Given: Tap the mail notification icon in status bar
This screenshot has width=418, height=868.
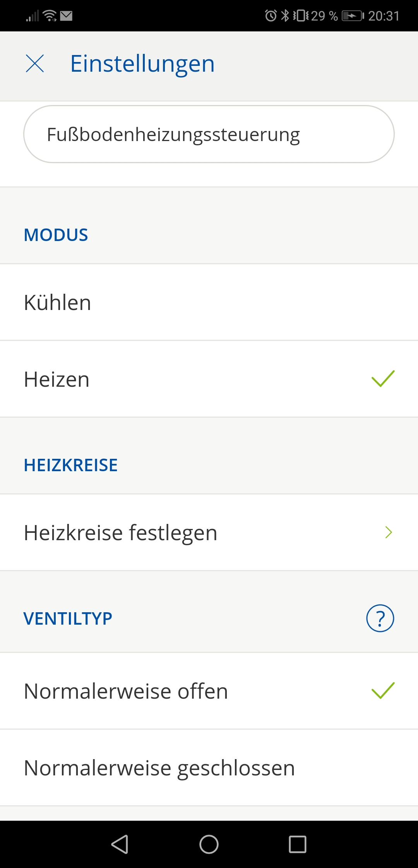Looking at the screenshot, I should click(x=67, y=16).
